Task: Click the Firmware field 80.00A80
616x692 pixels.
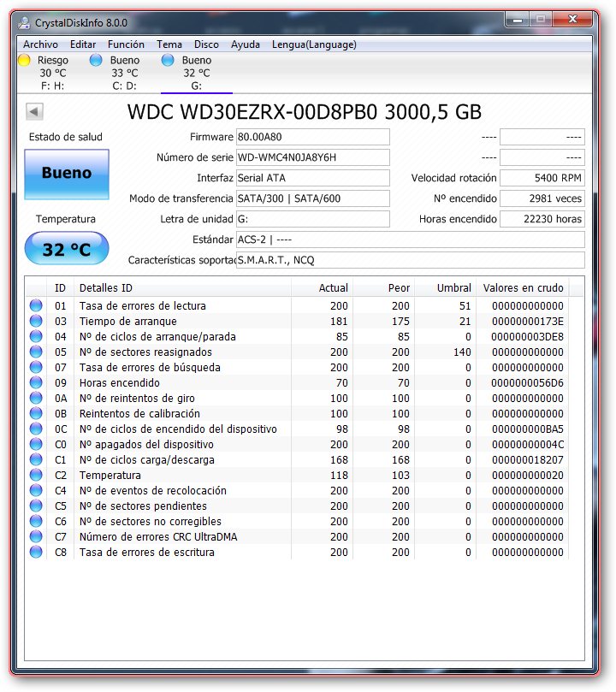Action: point(313,137)
